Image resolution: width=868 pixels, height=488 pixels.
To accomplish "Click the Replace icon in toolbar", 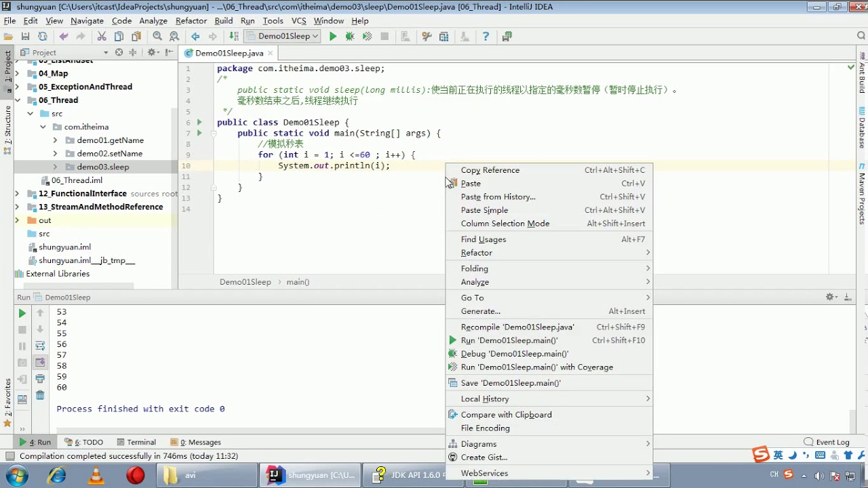I will (174, 37).
